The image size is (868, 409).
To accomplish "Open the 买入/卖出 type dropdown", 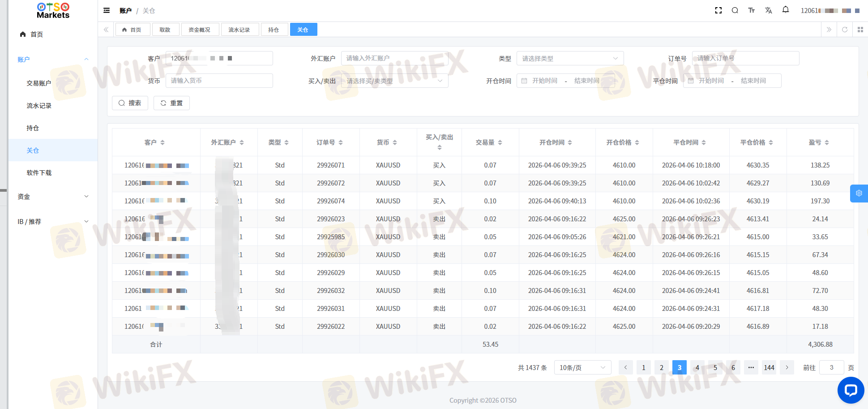I will [x=394, y=81].
